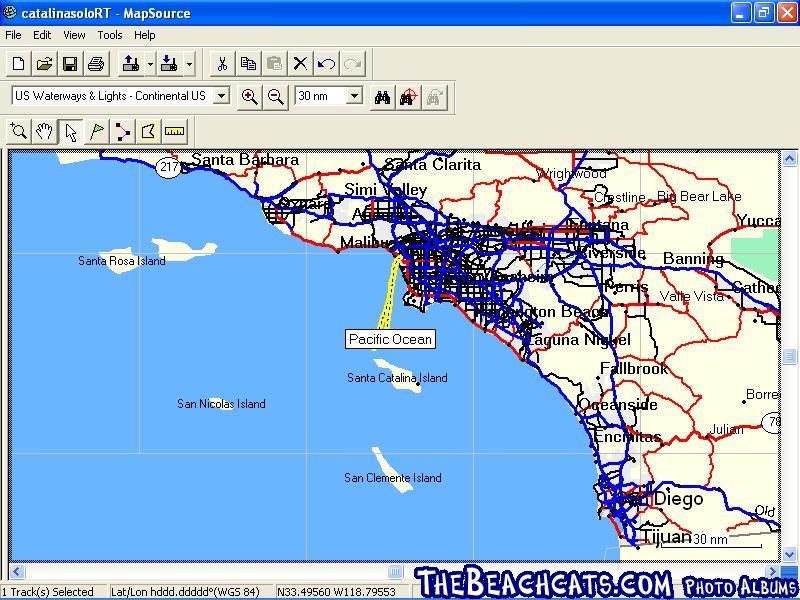The height and width of the screenshot is (600, 800).
Task: Click the New file icon
Action: pos(19,64)
